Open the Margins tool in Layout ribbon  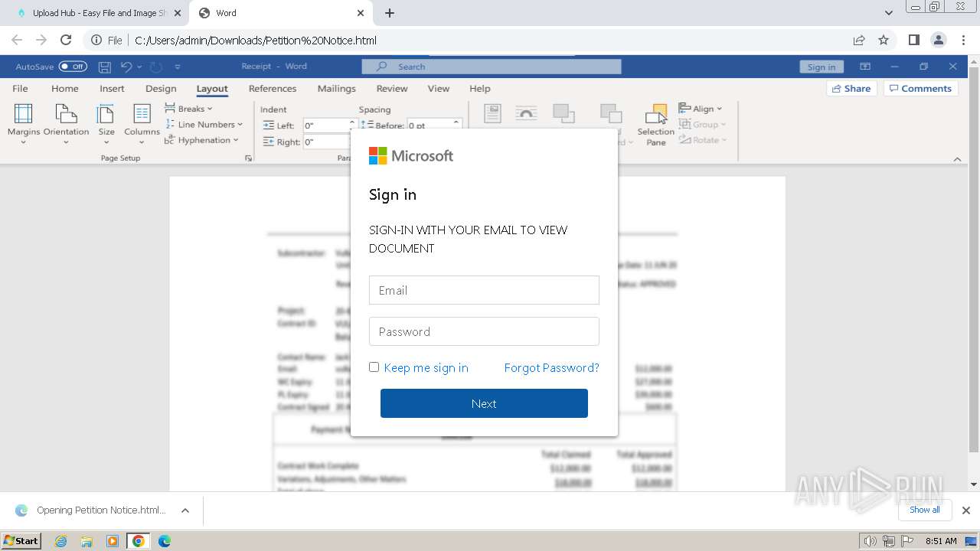pos(24,123)
